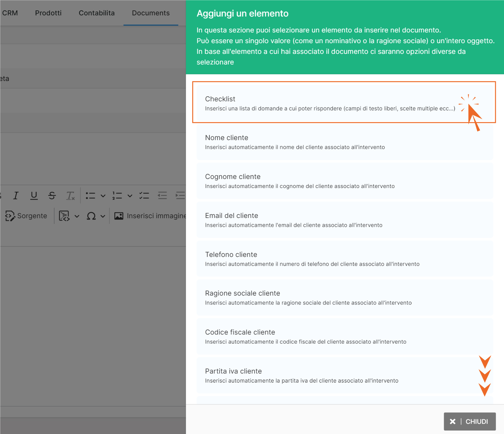
Task: Decrease the text indent
Action: (x=162, y=196)
